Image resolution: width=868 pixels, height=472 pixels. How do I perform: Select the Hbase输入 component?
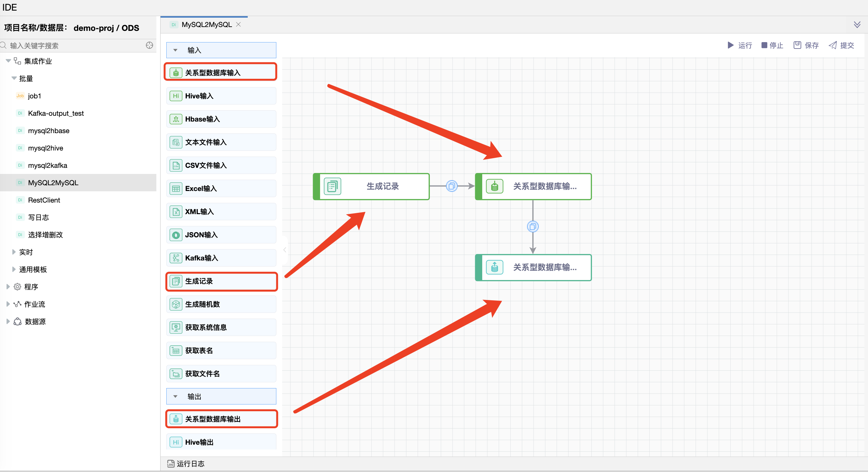click(x=220, y=119)
